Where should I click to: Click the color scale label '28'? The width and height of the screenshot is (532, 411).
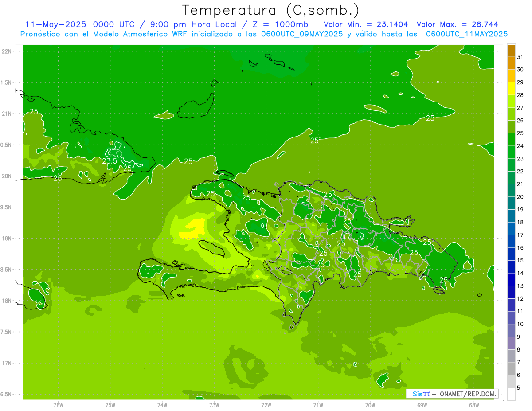point(520,95)
